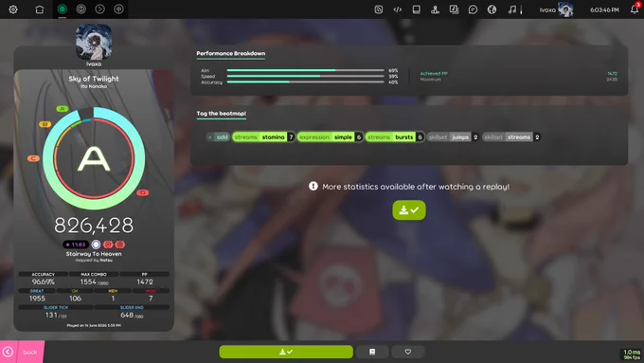Add a new tag with add button
This screenshot has height=363, width=644.
tap(218, 136)
